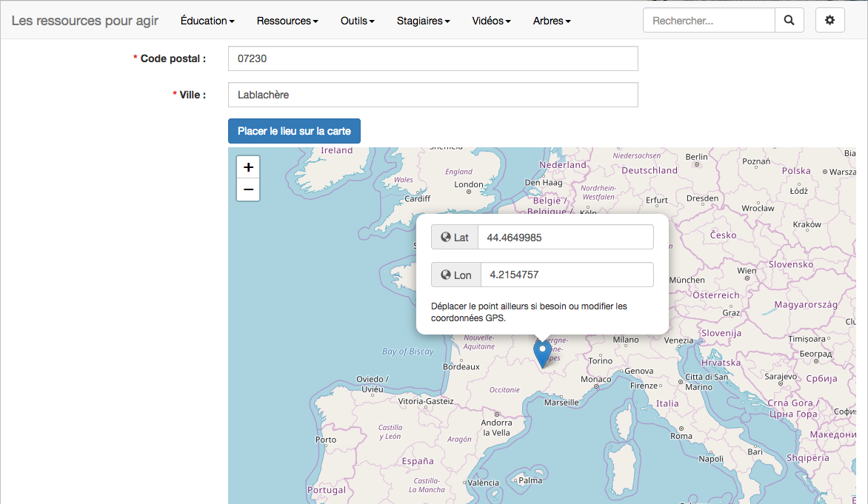The image size is (868, 504).
Task: Click the Italia country label
Action: (667, 403)
